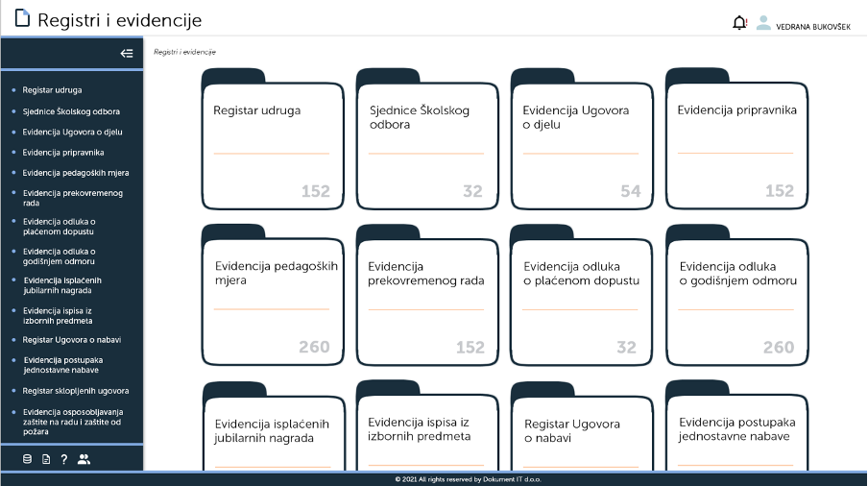Open Evidencija odluka o godišnjem odmoru card
This screenshot has height=486, width=868.
(x=736, y=296)
